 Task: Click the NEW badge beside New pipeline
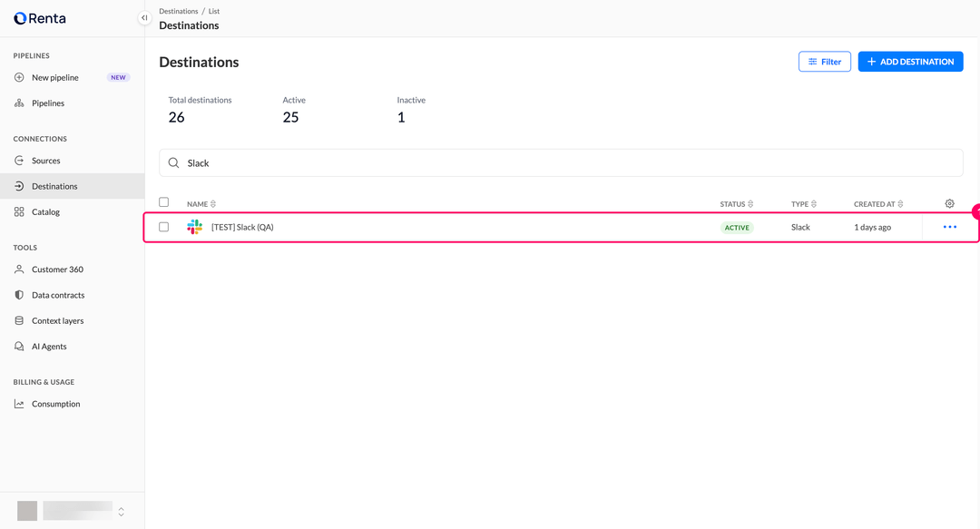[118, 77]
